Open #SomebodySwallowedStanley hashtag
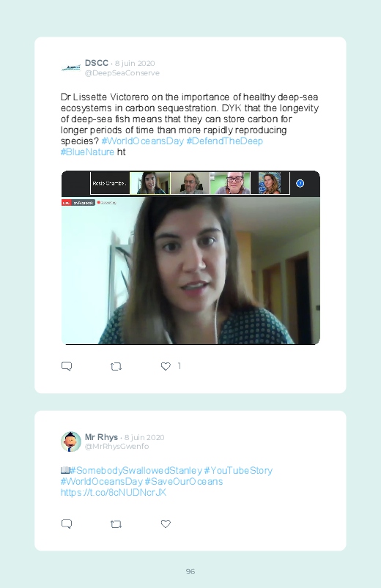 coord(136,470)
